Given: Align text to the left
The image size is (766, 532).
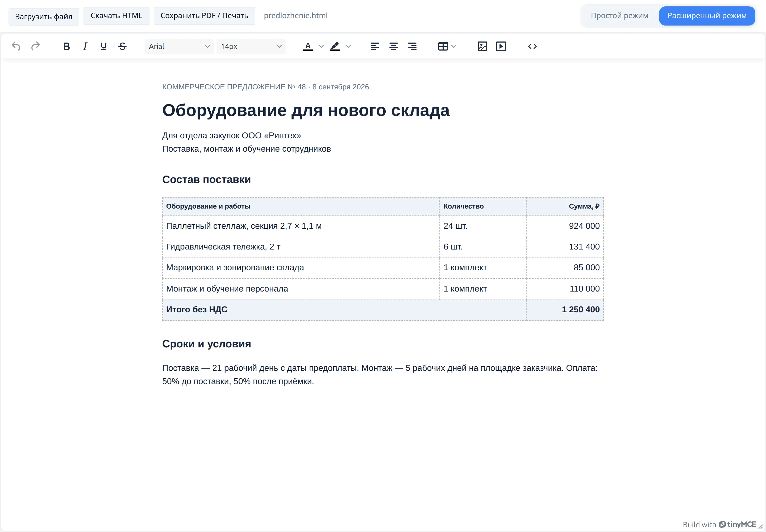Looking at the screenshot, I should (375, 46).
